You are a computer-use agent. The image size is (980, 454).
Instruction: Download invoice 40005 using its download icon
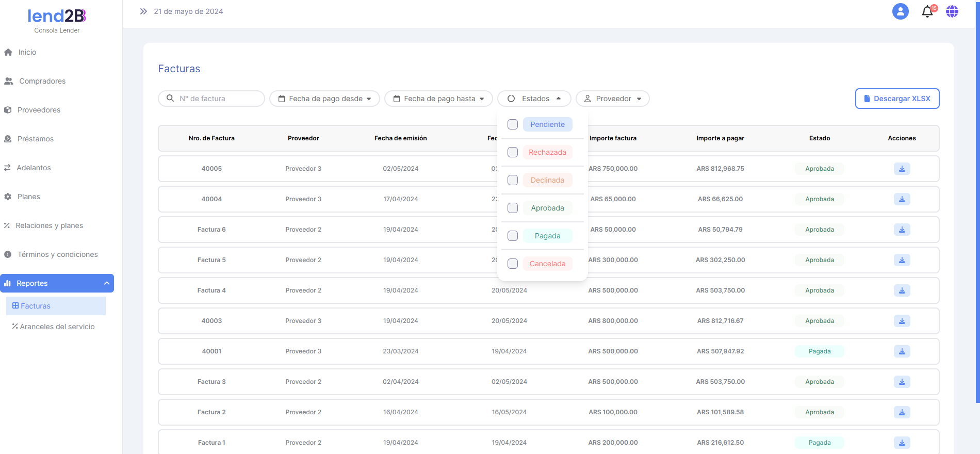tap(902, 169)
